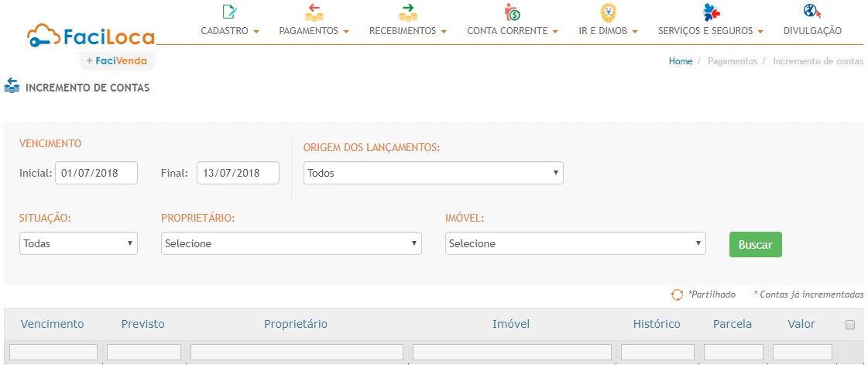Click the Recebimentos coins icon

pos(407,12)
